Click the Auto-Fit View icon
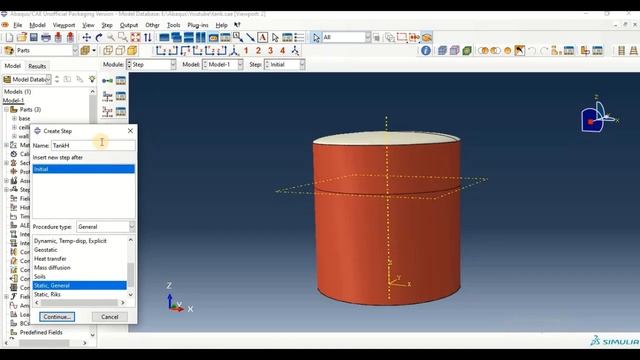The width and height of the screenshot is (640, 360). pyautogui.click(x=136, y=38)
